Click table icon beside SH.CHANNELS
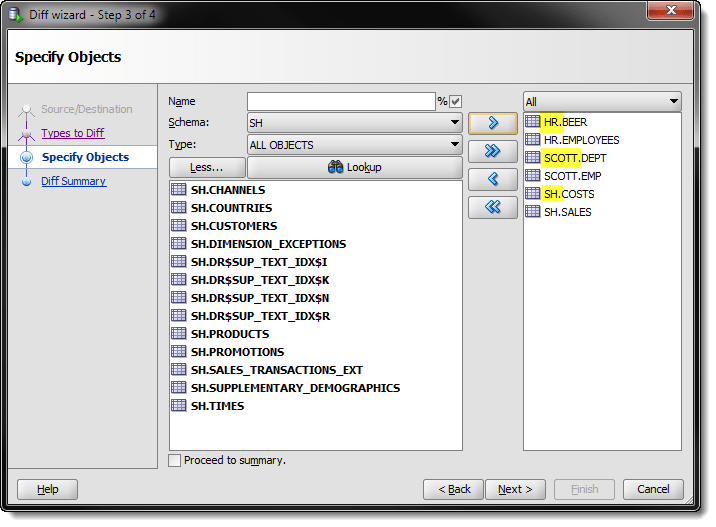This screenshot has height=527, width=716. pos(179,189)
